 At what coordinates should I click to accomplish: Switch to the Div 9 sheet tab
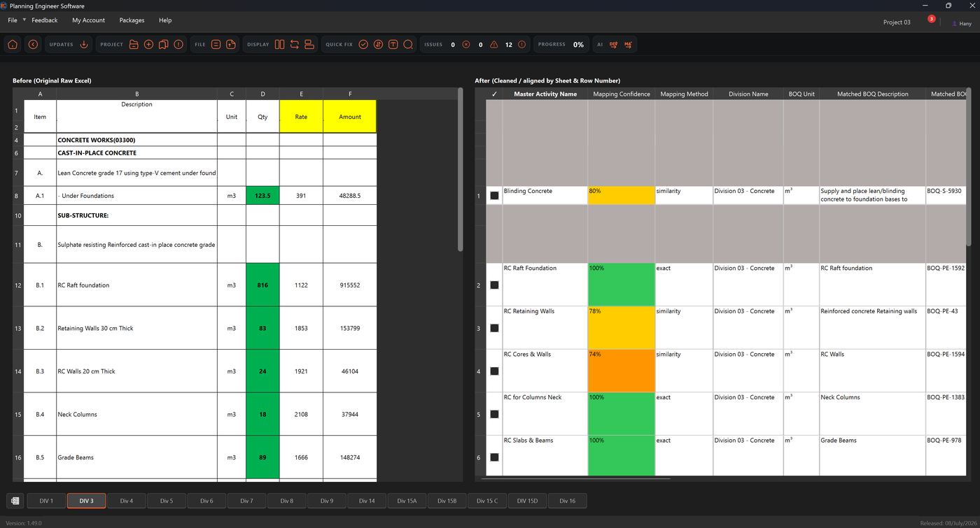pos(327,501)
